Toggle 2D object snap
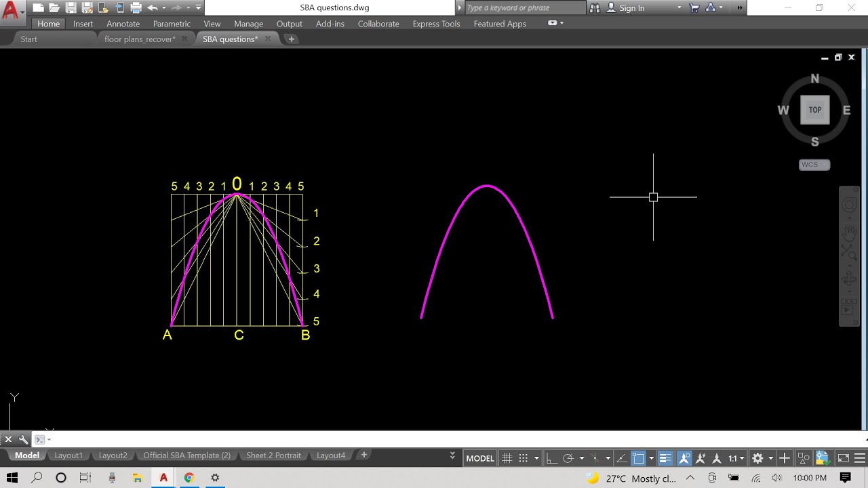Image resolution: width=868 pixels, height=488 pixels. pos(638,458)
